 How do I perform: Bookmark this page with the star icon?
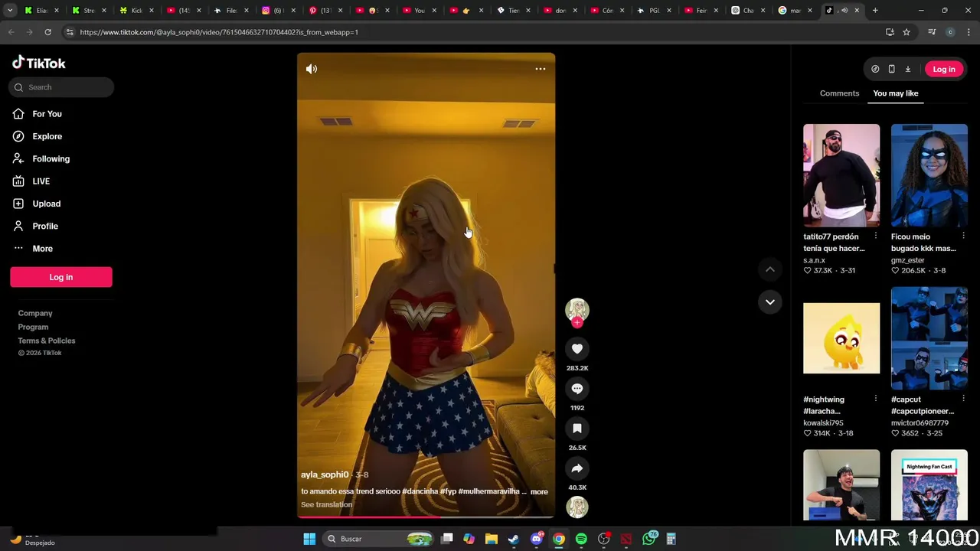[906, 32]
